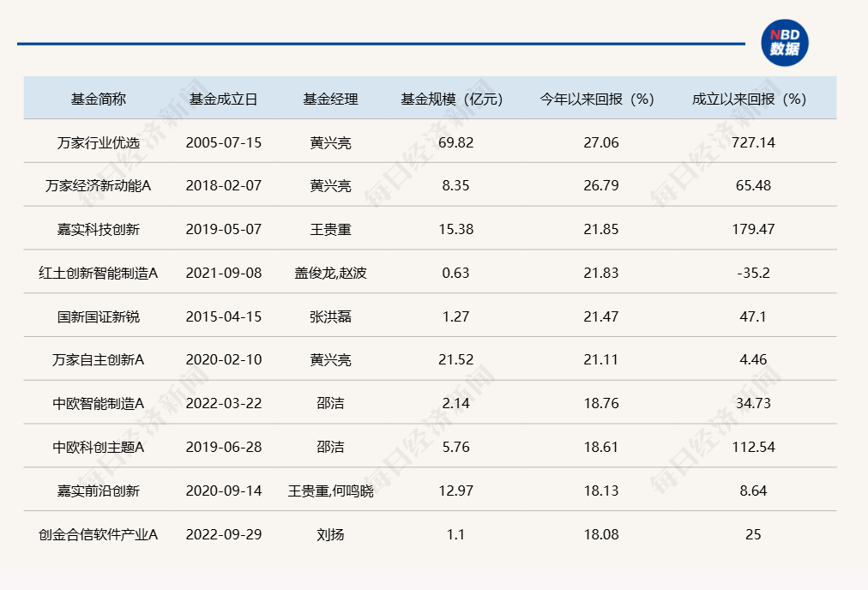Select the date 2021-09-08
This screenshot has height=590, width=868.
[x=224, y=273]
